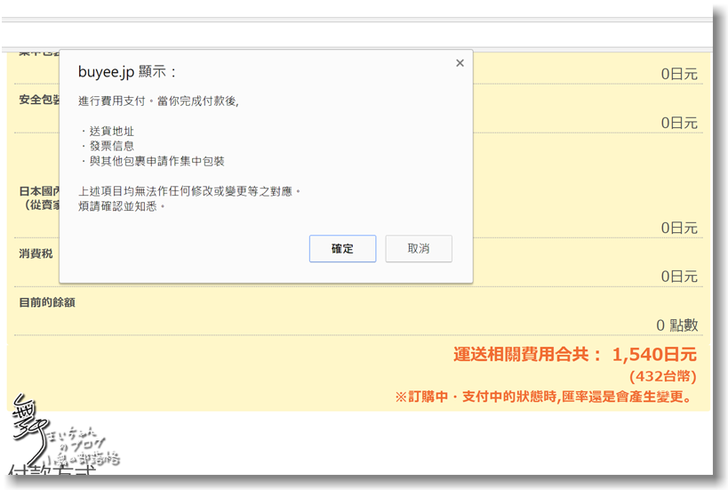Click the 'buyee.jp 顯示：' dialog title
This screenshot has width=728, height=490.
pos(127,72)
